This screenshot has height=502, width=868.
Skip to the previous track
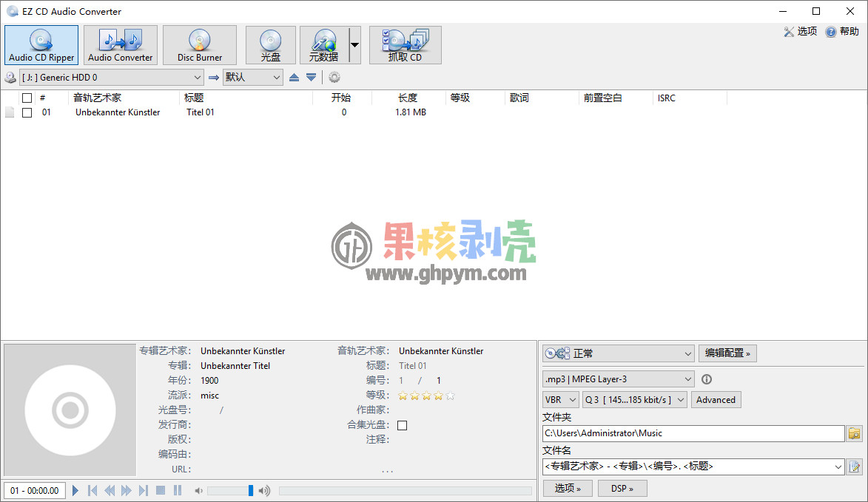click(x=92, y=490)
